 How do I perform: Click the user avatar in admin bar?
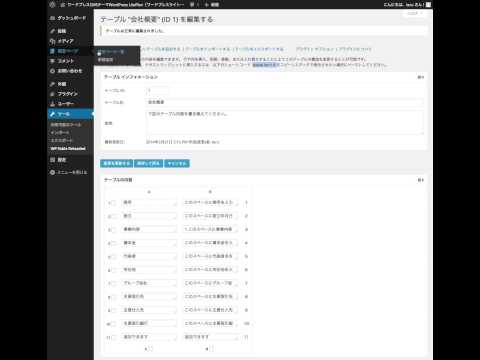click(x=429, y=5)
